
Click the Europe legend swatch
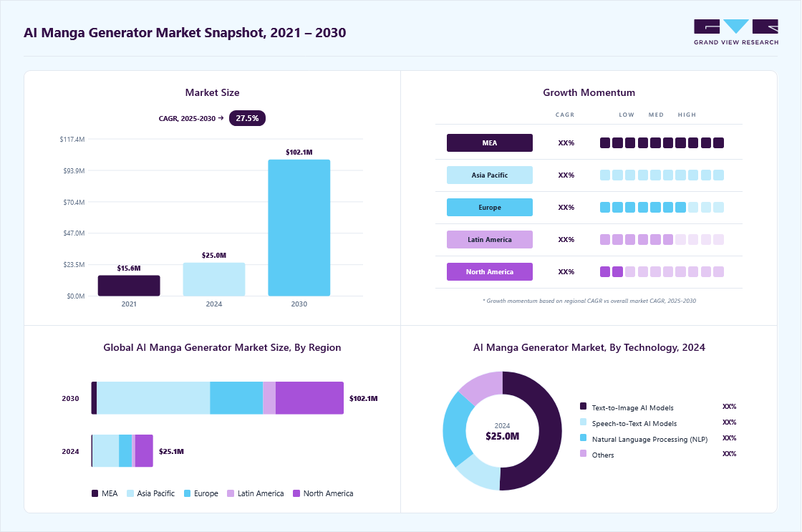pyautogui.click(x=187, y=493)
